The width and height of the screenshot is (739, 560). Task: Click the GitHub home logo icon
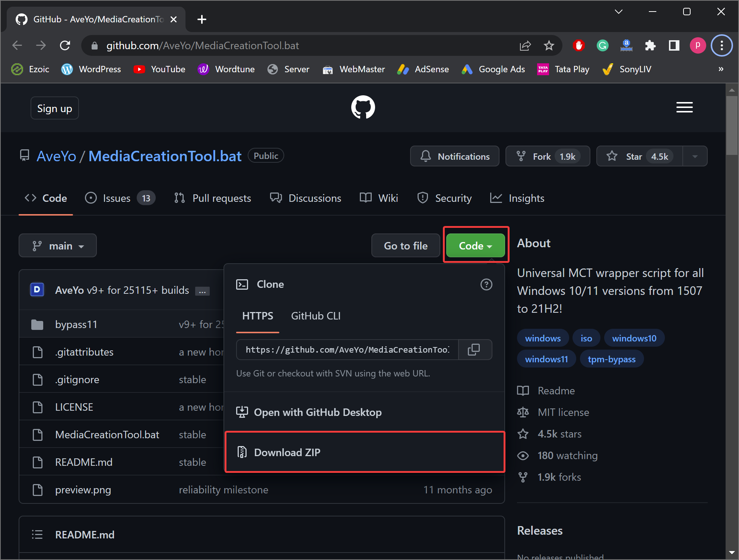click(364, 108)
